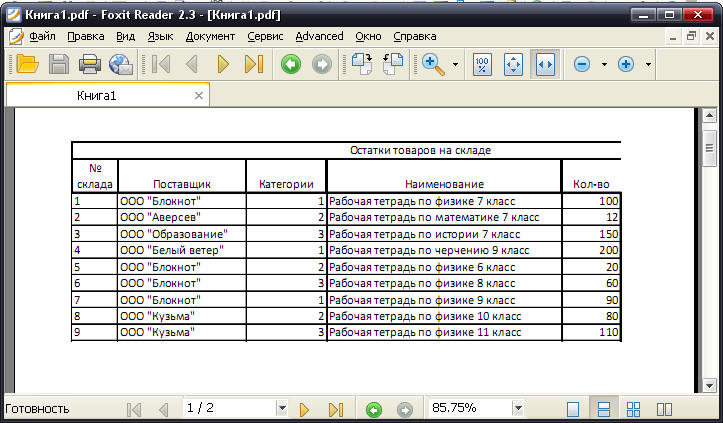Go to next page in status bar

(305, 409)
